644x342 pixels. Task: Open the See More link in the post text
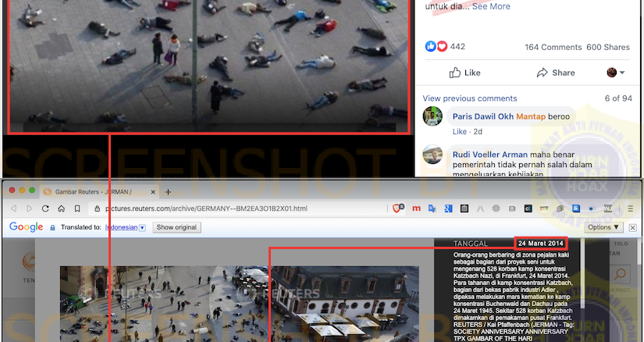491,6
